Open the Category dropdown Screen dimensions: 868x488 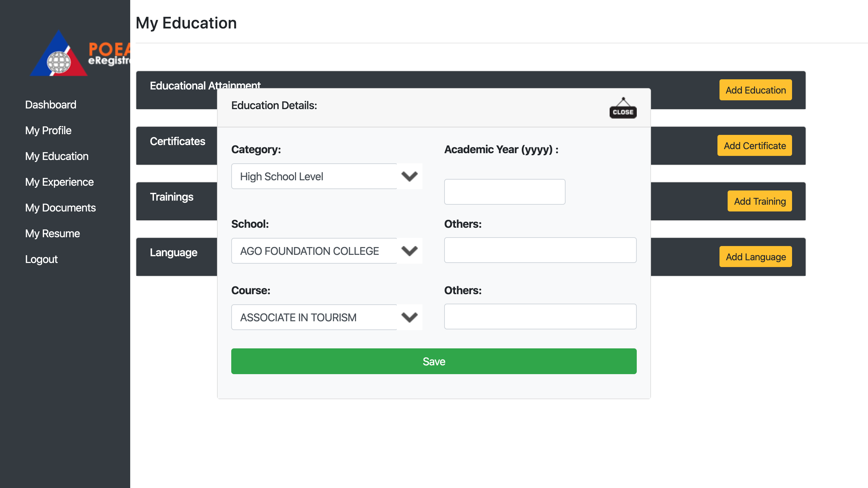[x=327, y=177]
